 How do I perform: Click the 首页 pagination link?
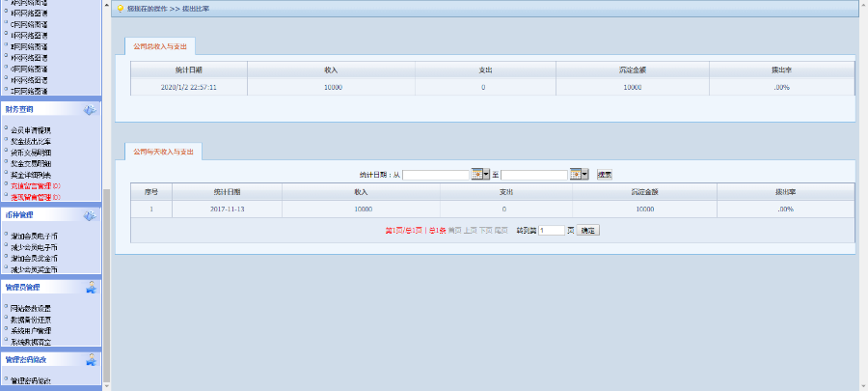[454, 231]
